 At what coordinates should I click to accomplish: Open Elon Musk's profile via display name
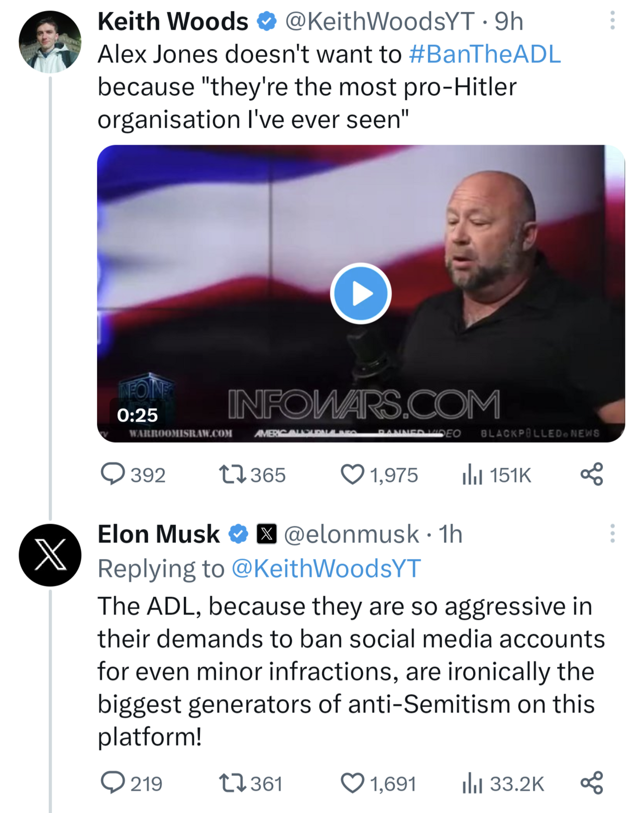click(x=158, y=534)
